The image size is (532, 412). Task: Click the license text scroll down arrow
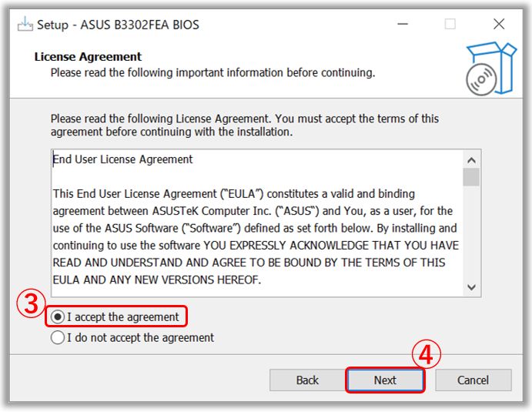tap(471, 287)
